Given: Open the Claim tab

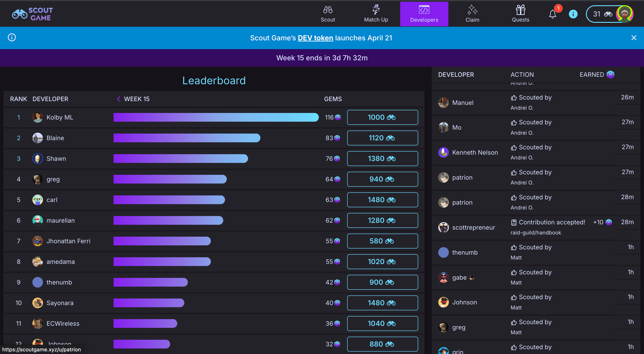Looking at the screenshot, I should [x=472, y=14].
